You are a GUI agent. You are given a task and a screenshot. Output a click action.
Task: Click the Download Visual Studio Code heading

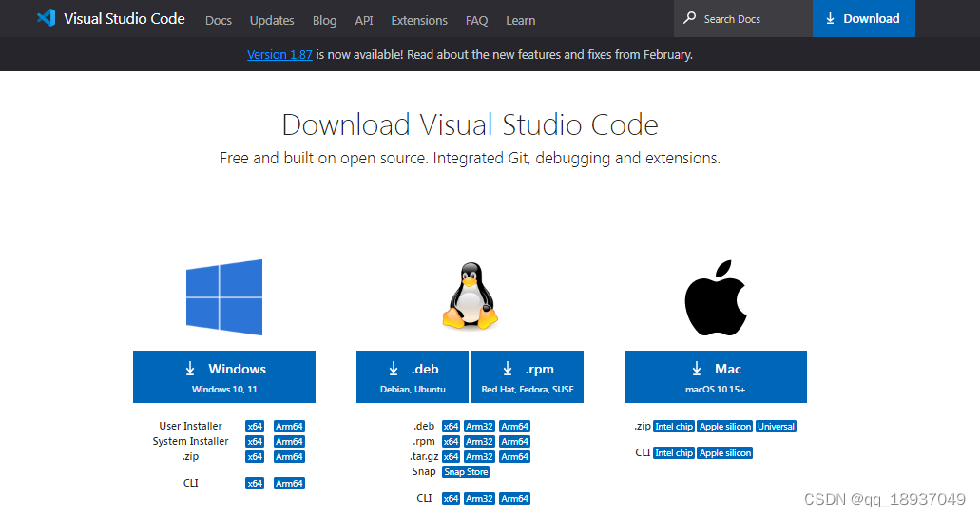(470, 124)
